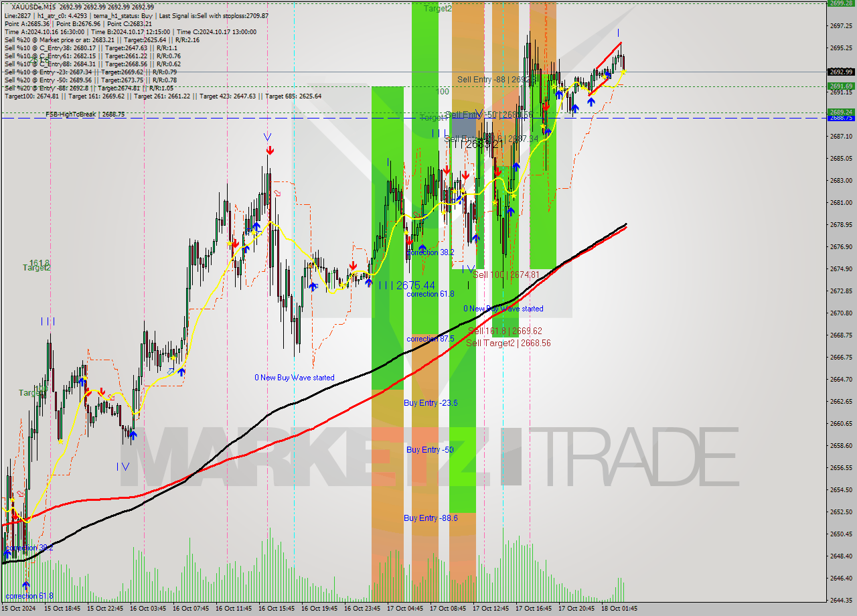Click the 16 Oct 11:45 time label
This screenshot has height=616, width=857.
tap(233, 609)
